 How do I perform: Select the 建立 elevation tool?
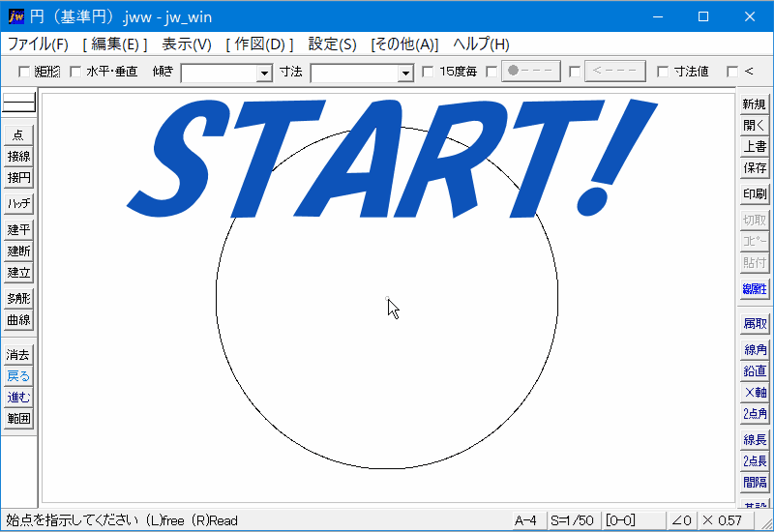(18, 273)
